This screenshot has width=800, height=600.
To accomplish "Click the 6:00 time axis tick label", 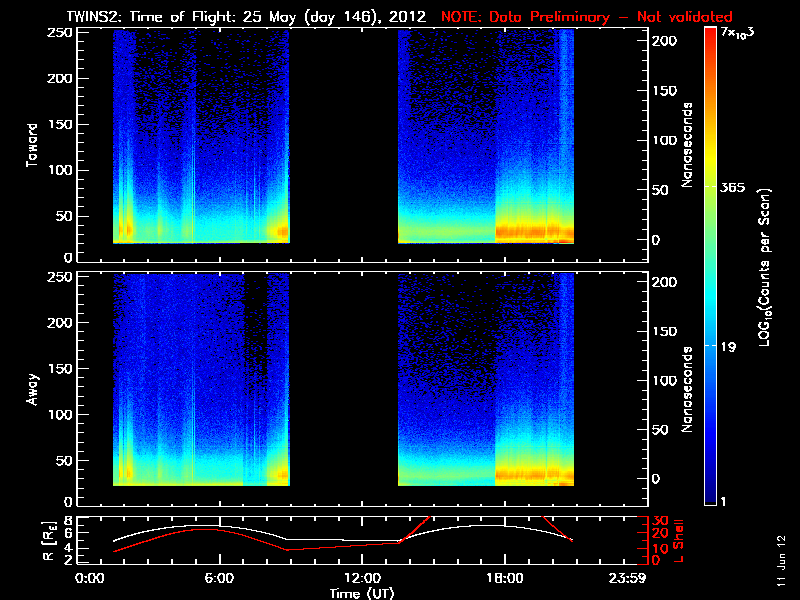I will tap(220, 578).
